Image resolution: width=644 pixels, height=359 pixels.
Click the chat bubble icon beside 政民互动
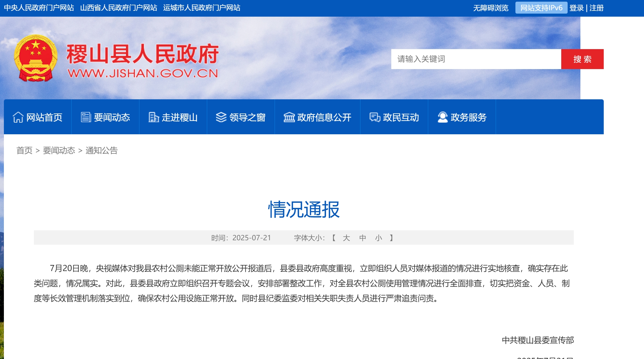point(375,117)
